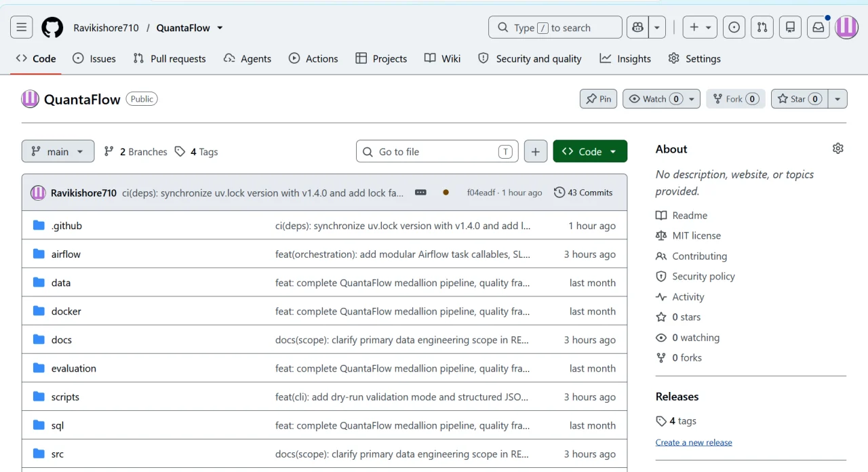Open the 43 Commits history
This screenshot has width=868, height=472.
click(x=583, y=193)
